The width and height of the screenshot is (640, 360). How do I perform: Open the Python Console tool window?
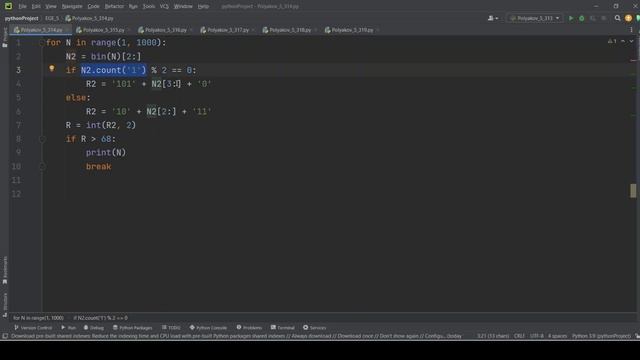pyautogui.click(x=208, y=328)
